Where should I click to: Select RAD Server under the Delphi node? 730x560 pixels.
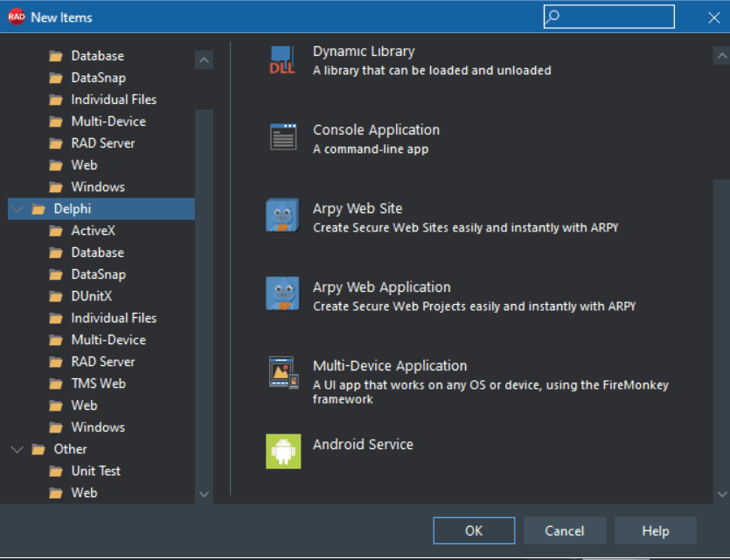coord(103,362)
